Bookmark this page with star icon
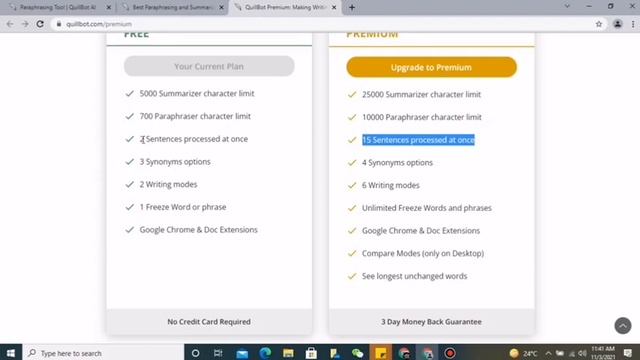This screenshot has width=640, height=360. (599, 24)
